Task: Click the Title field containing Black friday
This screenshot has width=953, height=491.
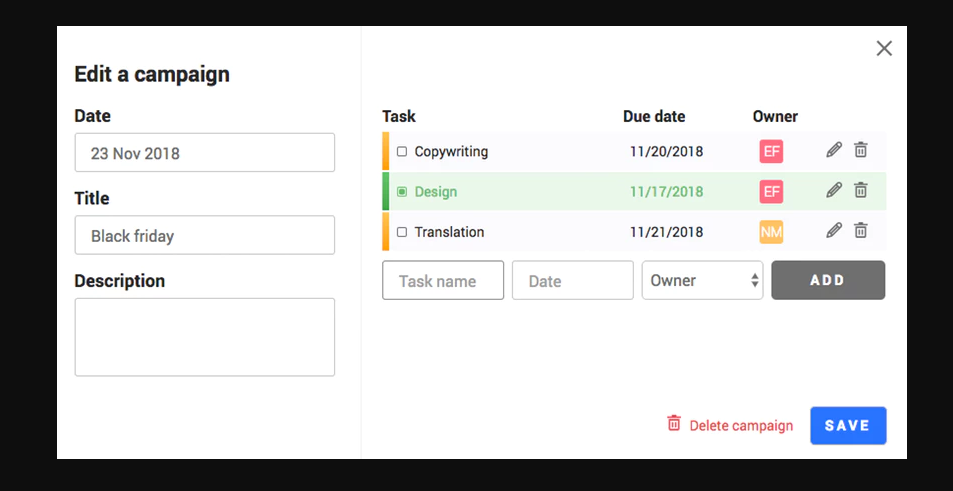Action: [x=204, y=235]
